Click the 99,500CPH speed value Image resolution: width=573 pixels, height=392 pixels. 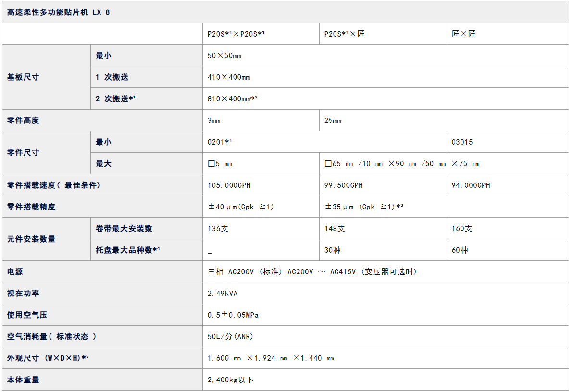344,185
